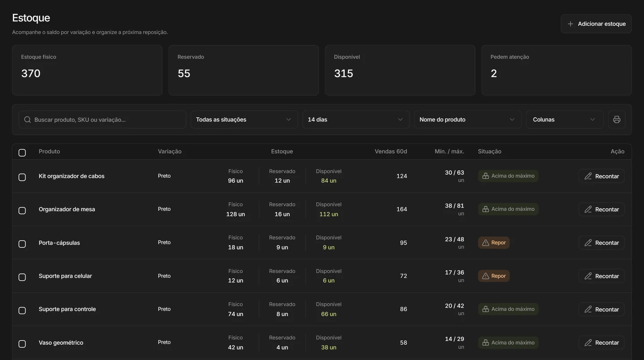The height and width of the screenshot is (360, 644).
Task: Click the Variação column header
Action: click(169, 152)
